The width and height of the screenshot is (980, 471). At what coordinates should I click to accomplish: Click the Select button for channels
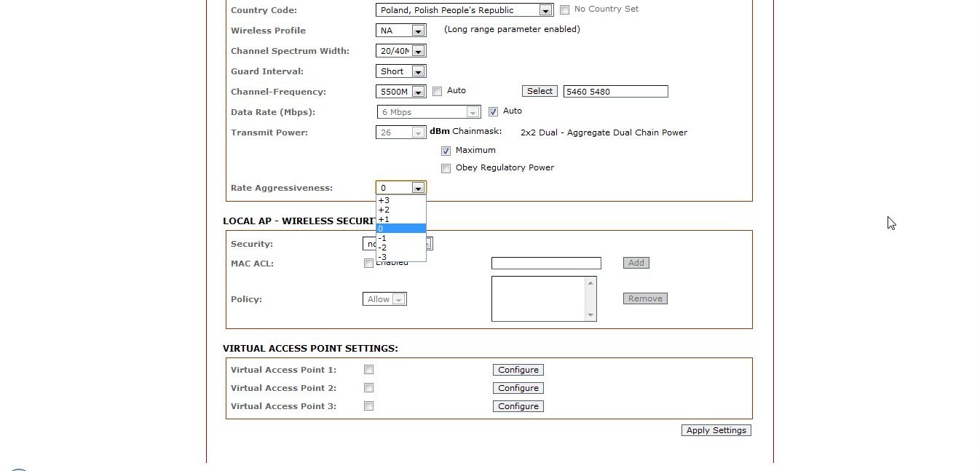click(540, 91)
